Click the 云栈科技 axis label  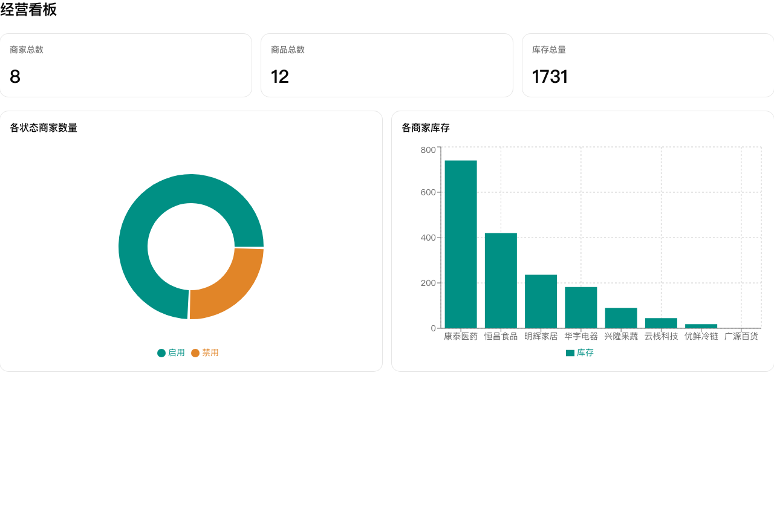(661, 337)
